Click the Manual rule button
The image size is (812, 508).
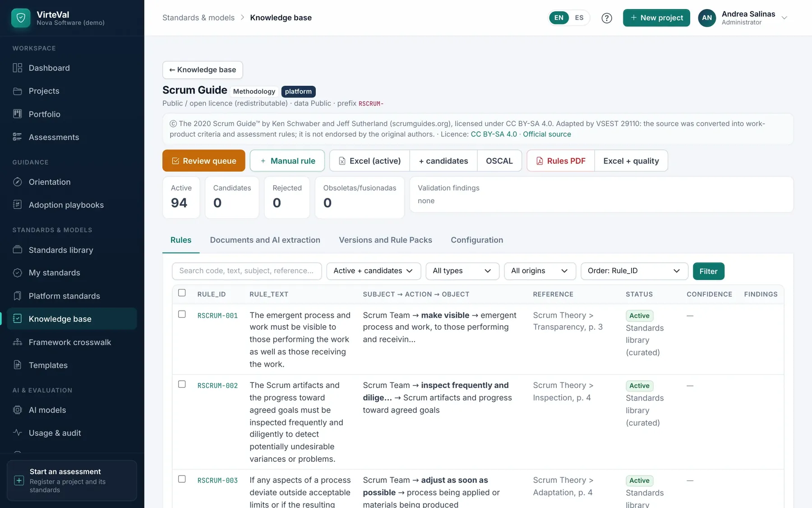pyautogui.click(x=287, y=161)
